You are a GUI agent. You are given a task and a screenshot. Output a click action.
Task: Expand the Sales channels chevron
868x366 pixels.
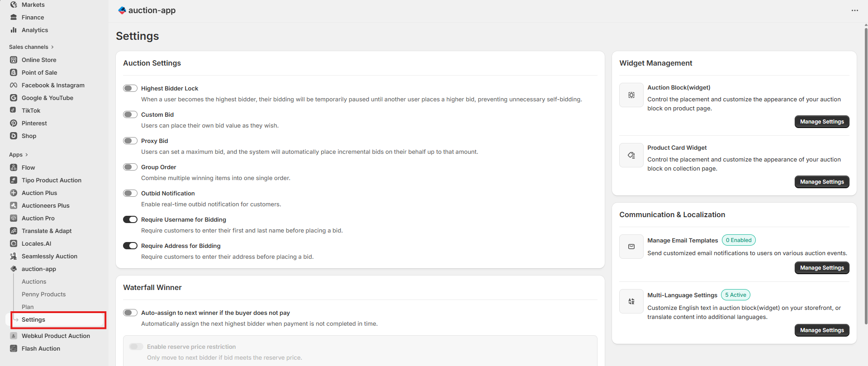52,47
